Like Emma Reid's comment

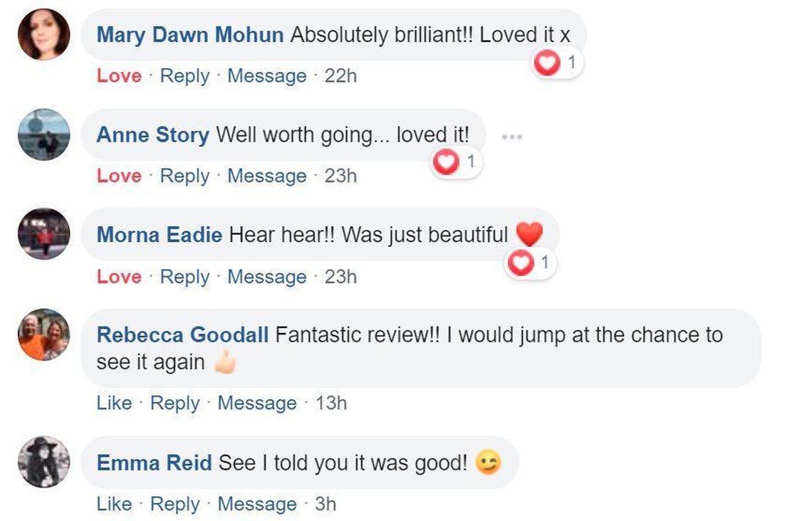[114, 504]
